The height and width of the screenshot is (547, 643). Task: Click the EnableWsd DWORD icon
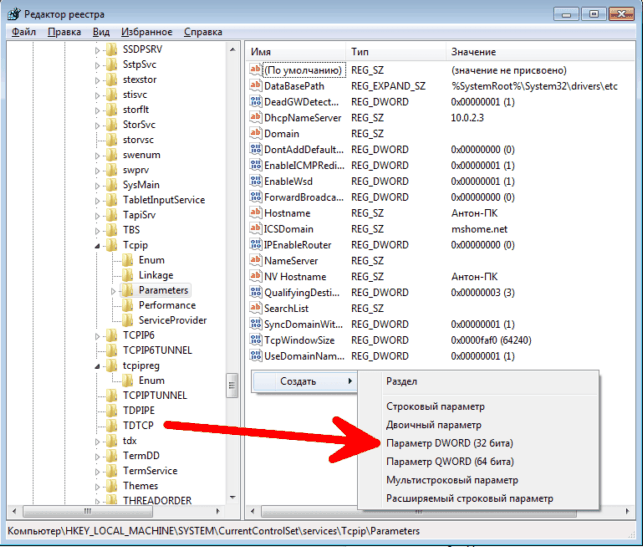pos(255,181)
